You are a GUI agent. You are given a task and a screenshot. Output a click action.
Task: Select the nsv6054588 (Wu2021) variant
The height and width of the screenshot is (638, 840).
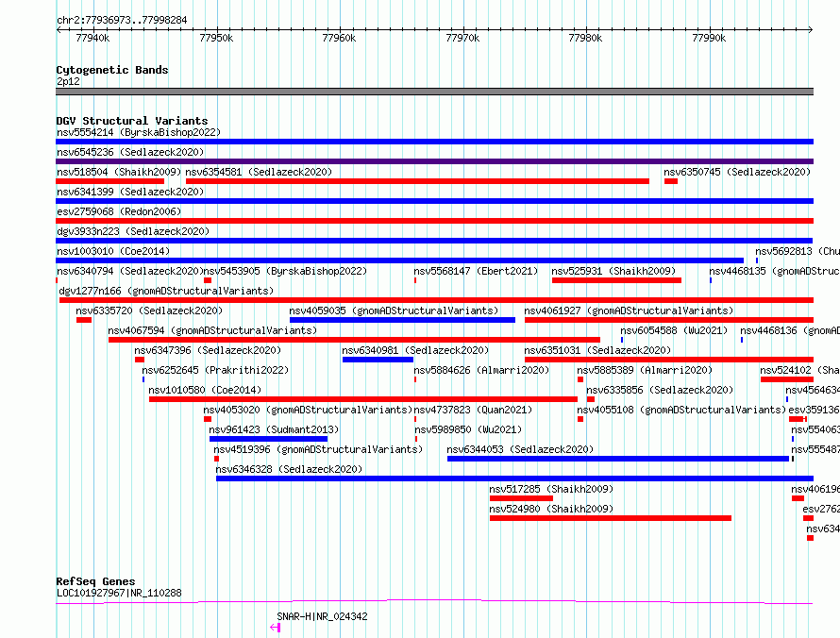click(674, 330)
